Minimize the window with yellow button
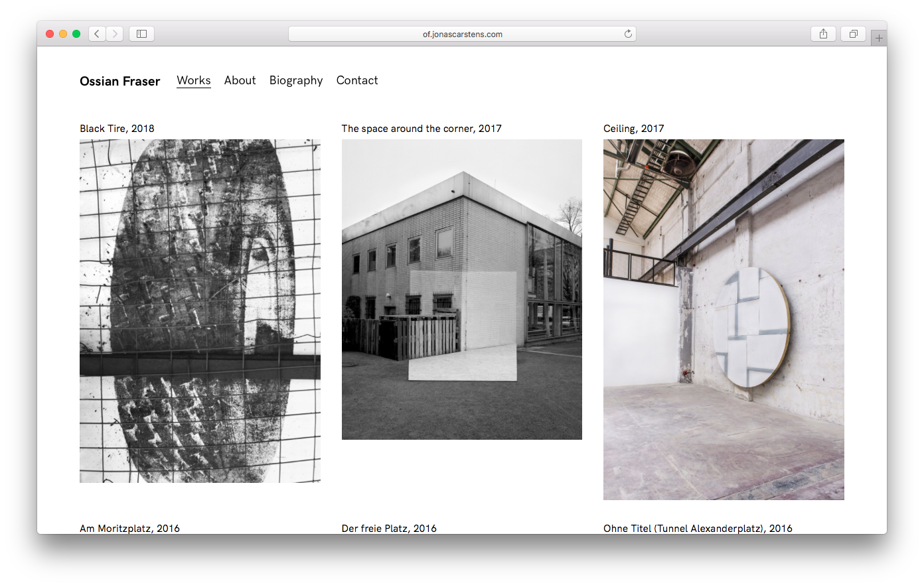 (x=63, y=34)
